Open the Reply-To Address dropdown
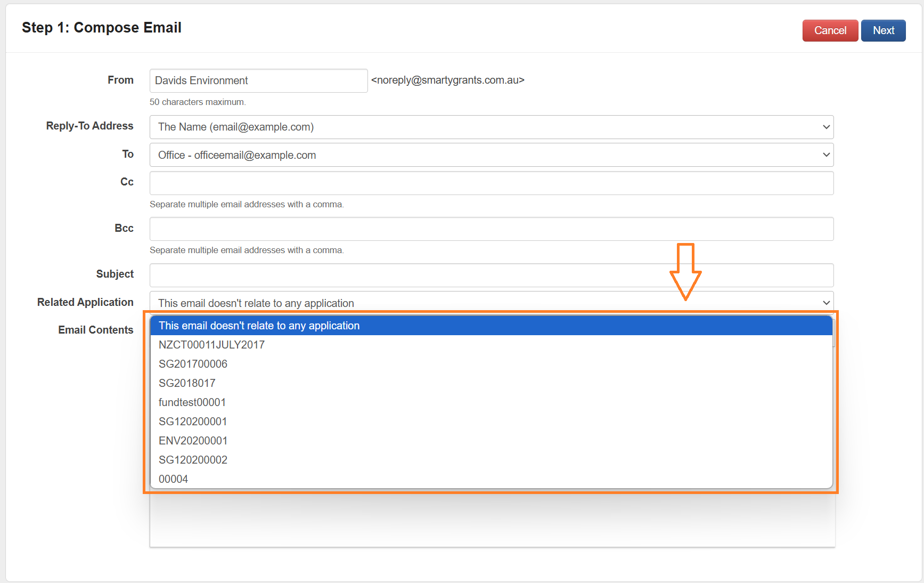The image size is (924, 583). (x=491, y=127)
